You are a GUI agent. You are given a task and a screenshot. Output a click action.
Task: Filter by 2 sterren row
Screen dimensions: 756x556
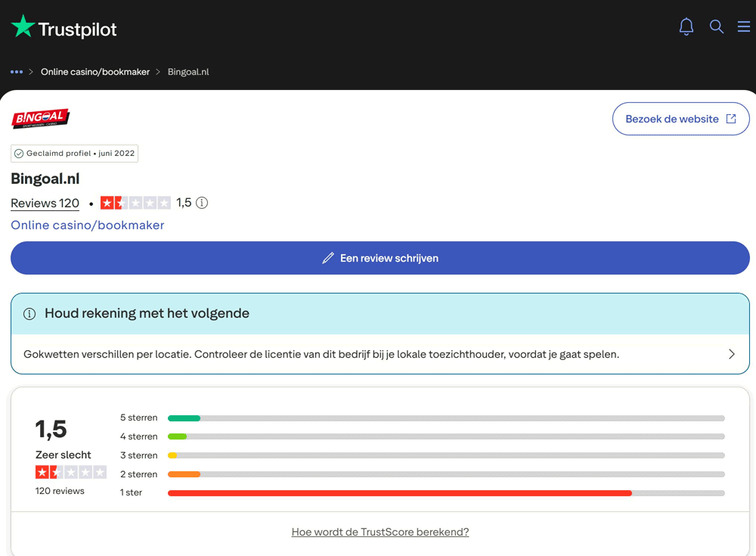422,474
